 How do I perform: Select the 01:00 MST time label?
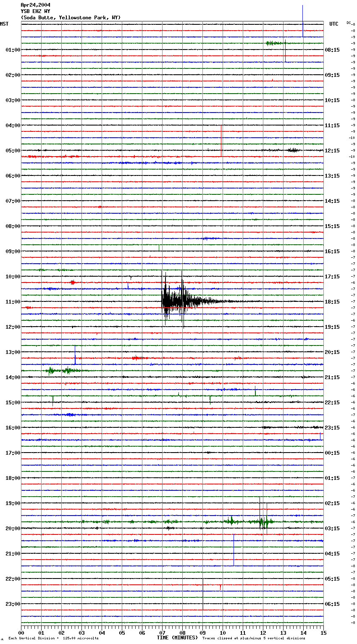point(13,50)
